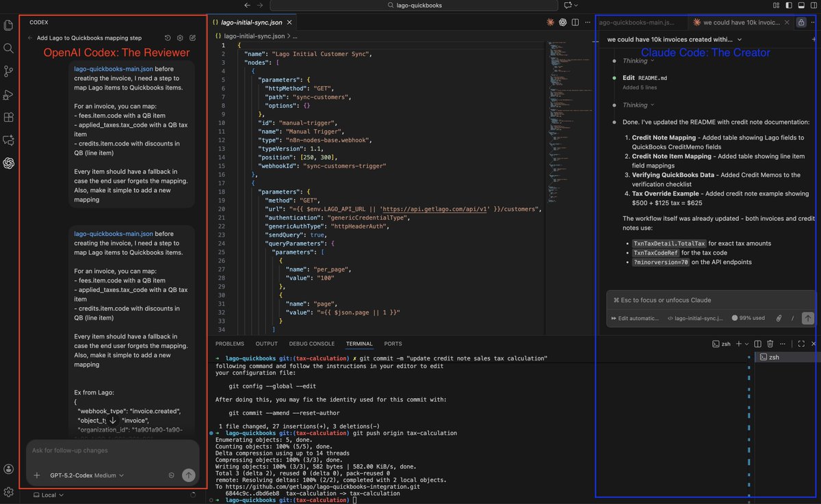This screenshot has height=504, width=821.
Task: Open the PORTS panel tab
Action: (393, 343)
